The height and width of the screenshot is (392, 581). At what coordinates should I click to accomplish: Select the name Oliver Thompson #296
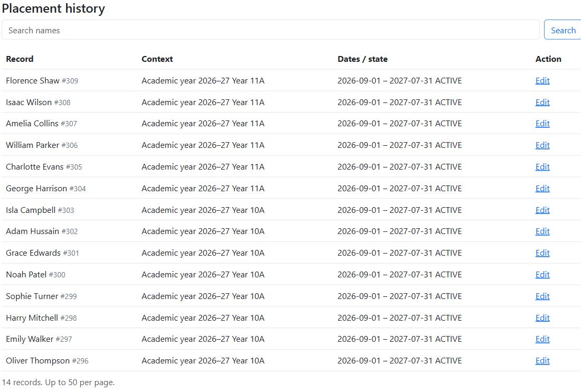click(x=47, y=360)
